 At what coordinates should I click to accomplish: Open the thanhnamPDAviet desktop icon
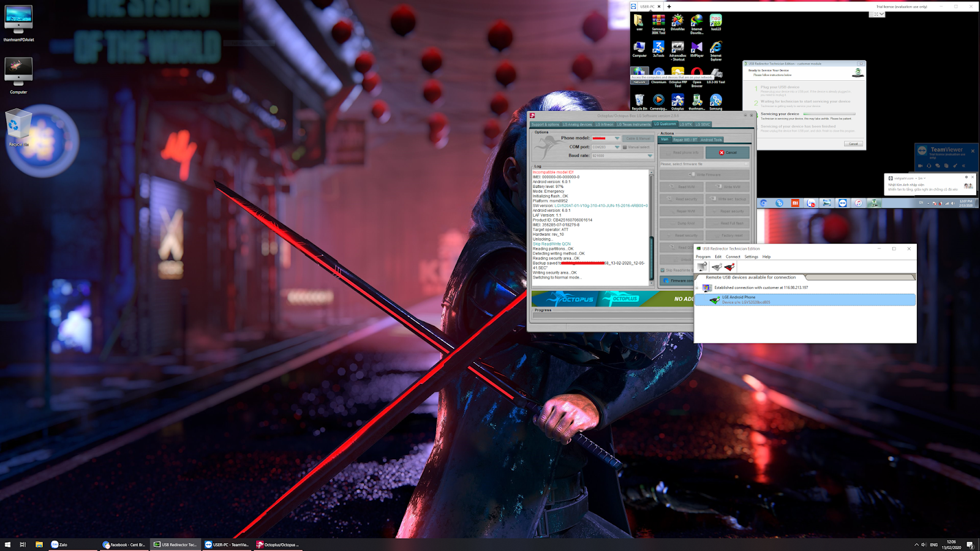click(18, 24)
